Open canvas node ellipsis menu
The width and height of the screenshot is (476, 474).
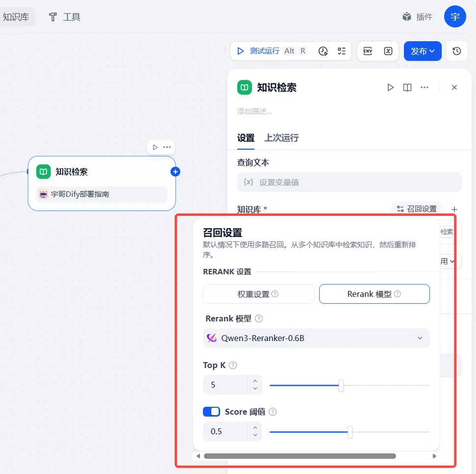167,147
